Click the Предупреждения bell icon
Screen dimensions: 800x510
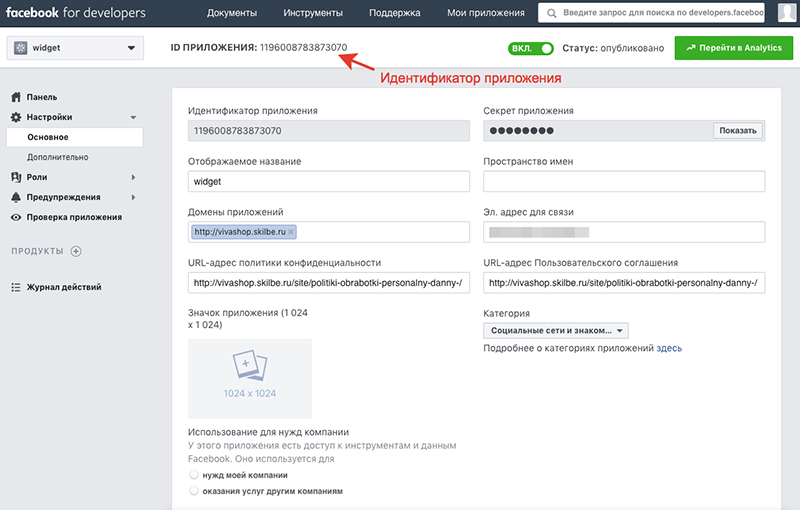point(16,197)
